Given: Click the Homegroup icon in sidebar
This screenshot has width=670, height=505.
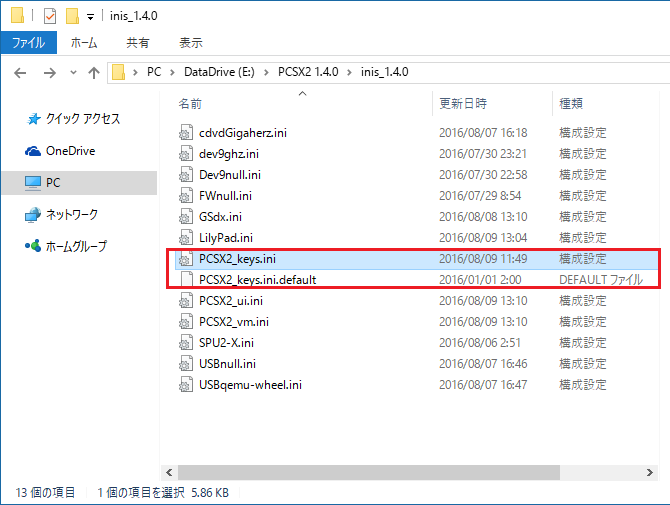Looking at the screenshot, I should 33,246.
